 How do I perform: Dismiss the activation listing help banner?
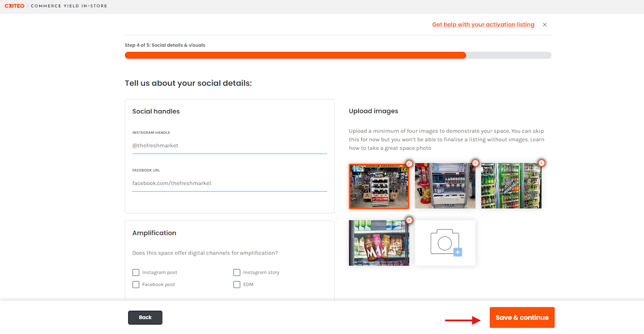pos(544,25)
